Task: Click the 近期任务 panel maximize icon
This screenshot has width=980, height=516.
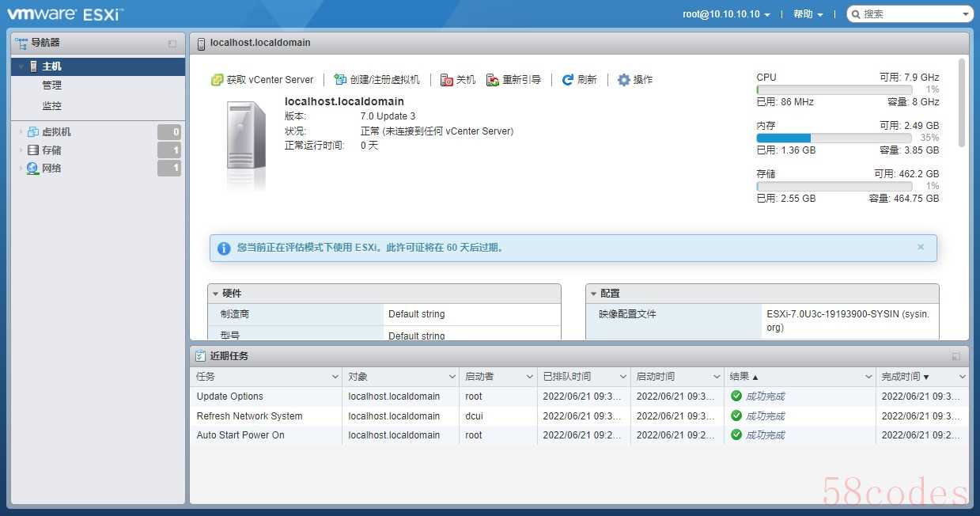Action: (956, 357)
